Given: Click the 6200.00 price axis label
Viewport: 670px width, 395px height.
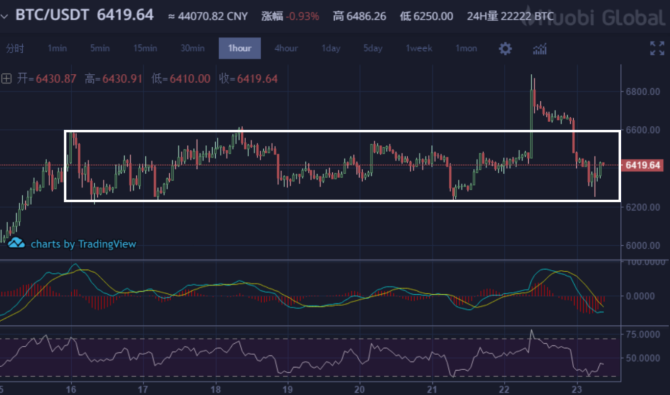Looking at the screenshot, I should click(x=642, y=207).
